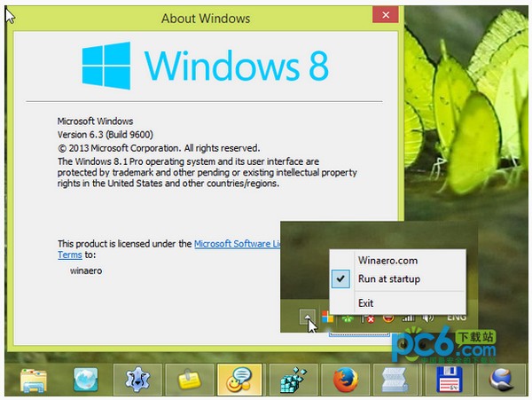Open File Explorer from the taskbar
This screenshot has height=400, width=532.
(x=34, y=380)
